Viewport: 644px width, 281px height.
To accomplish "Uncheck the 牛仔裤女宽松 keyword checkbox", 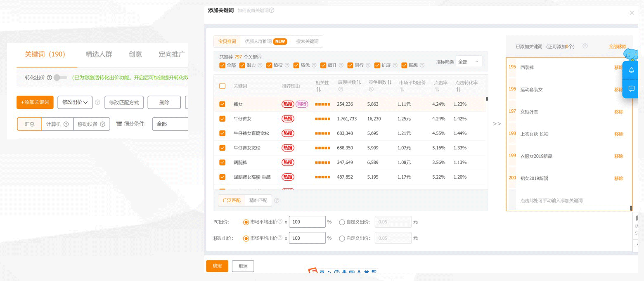I will (x=223, y=148).
